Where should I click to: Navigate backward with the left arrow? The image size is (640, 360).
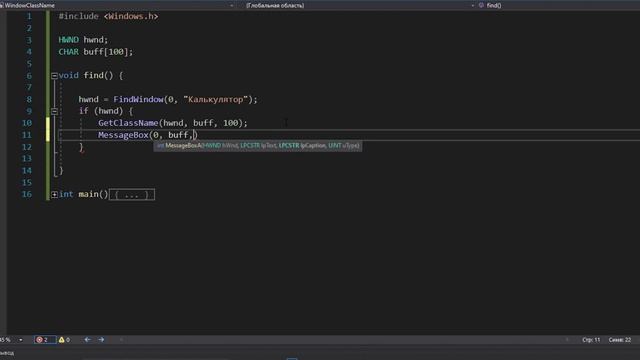click(87, 340)
